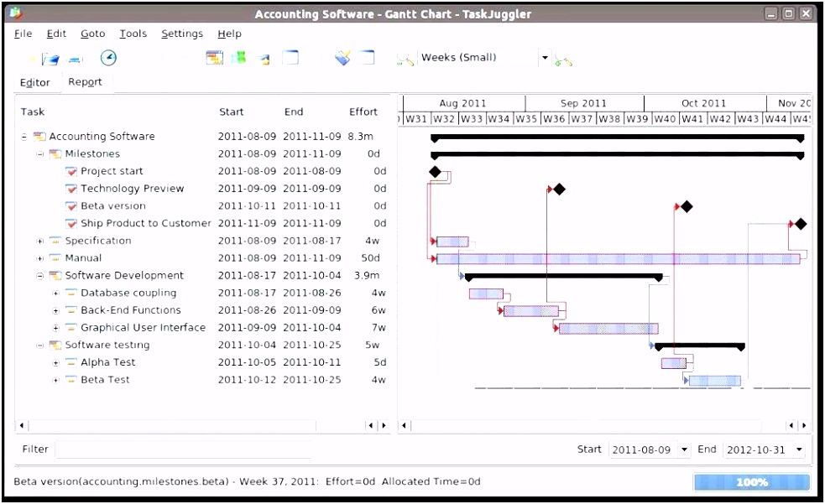This screenshot has width=825, height=504.
Task: Click the Graphical User Interface Gantt bar
Action: point(608,329)
